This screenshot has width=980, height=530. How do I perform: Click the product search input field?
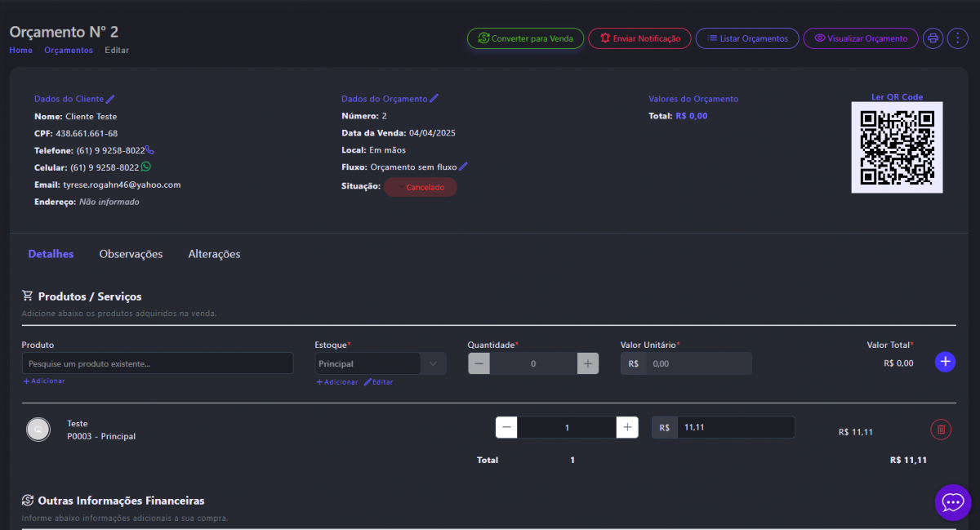(157, 363)
